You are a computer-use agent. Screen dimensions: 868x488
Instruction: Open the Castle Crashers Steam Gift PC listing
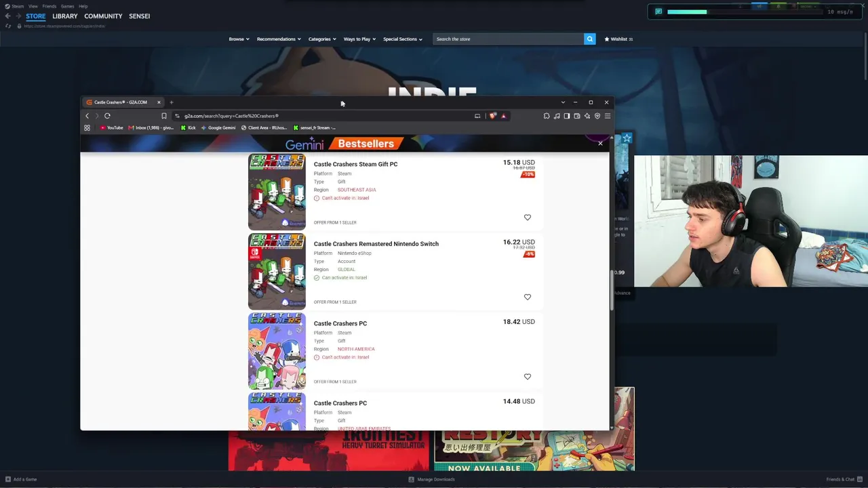point(355,164)
